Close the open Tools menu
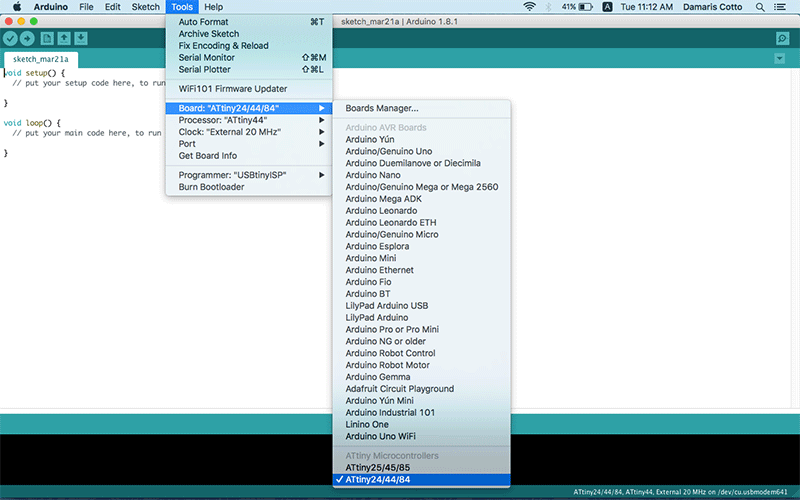The width and height of the screenshot is (800, 500). click(182, 7)
